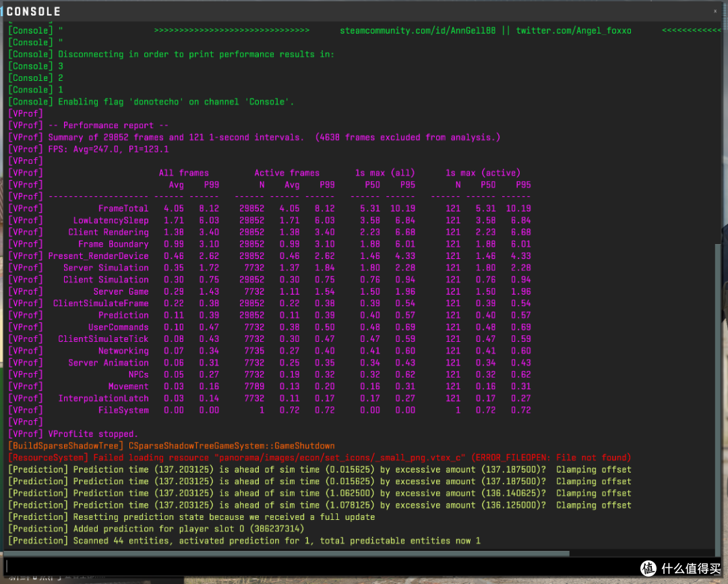728x584 pixels.
Task: Click the 'NPCs' row label
Action: coord(139,374)
